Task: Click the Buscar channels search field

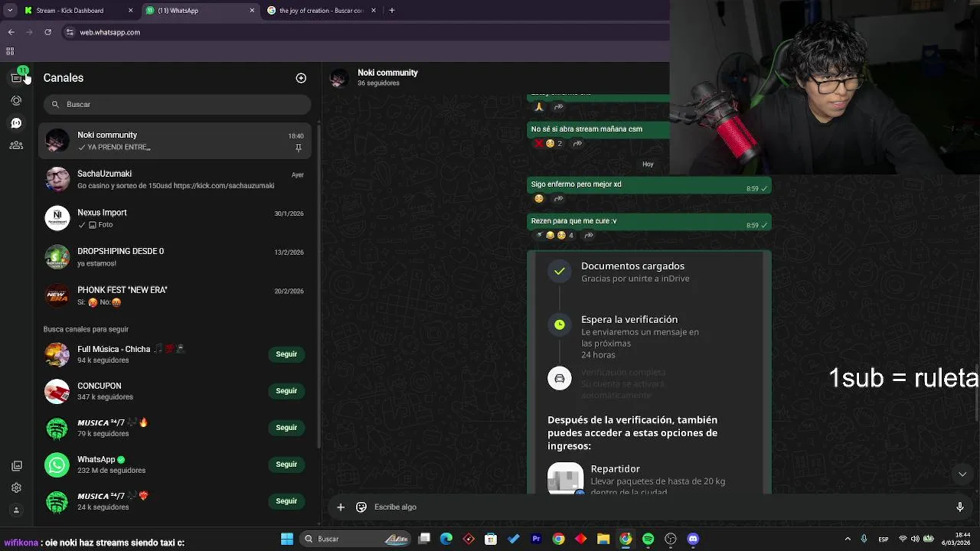Action: [x=177, y=104]
